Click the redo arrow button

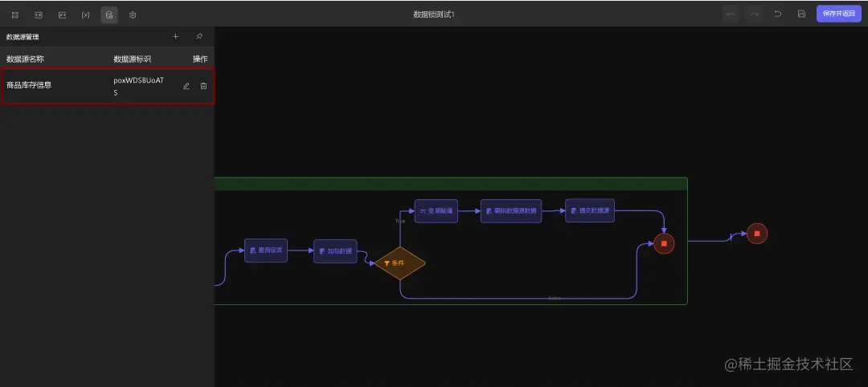[x=754, y=14]
